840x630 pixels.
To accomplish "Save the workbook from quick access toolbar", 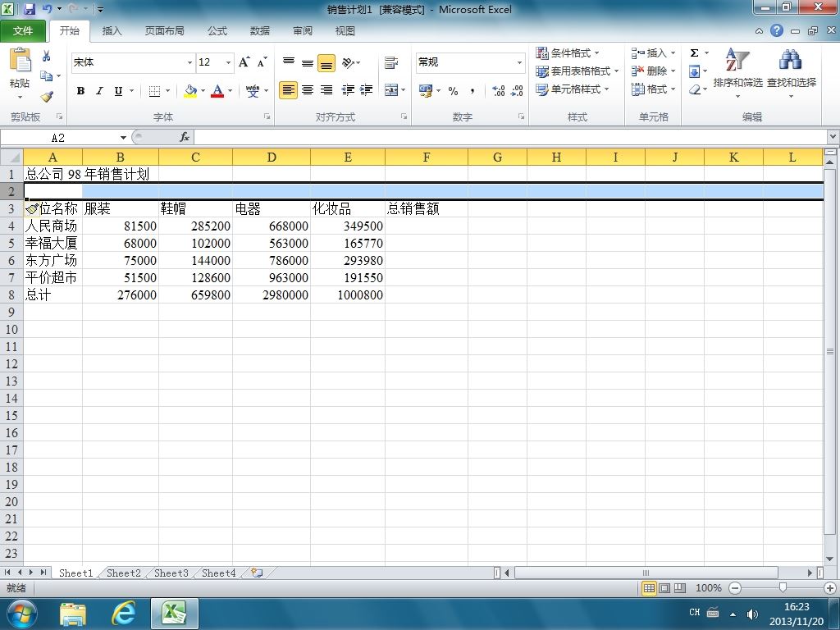I will (30, 9).
